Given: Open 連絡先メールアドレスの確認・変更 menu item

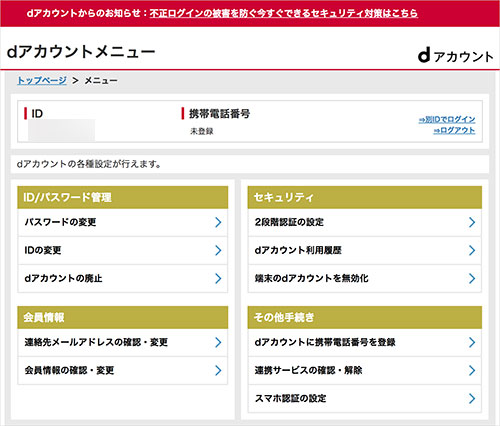Looking at the screenshot, I should [123, 342].
